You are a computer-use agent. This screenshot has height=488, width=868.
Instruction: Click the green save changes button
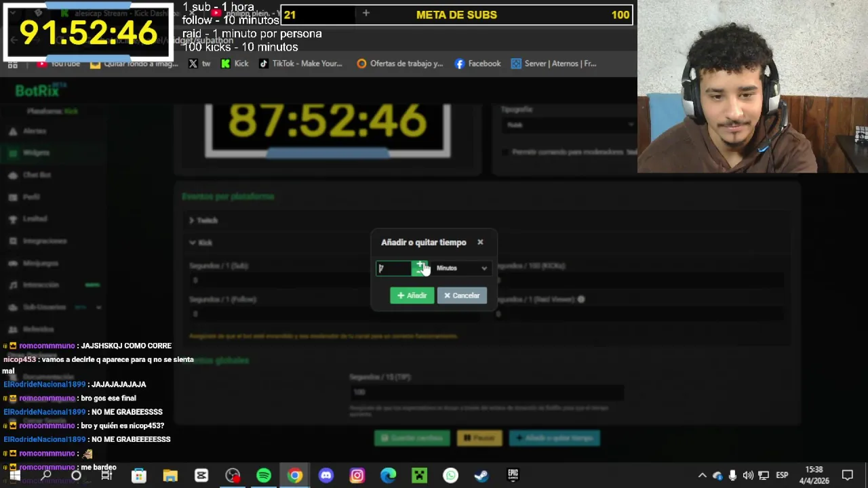(412, 438)
